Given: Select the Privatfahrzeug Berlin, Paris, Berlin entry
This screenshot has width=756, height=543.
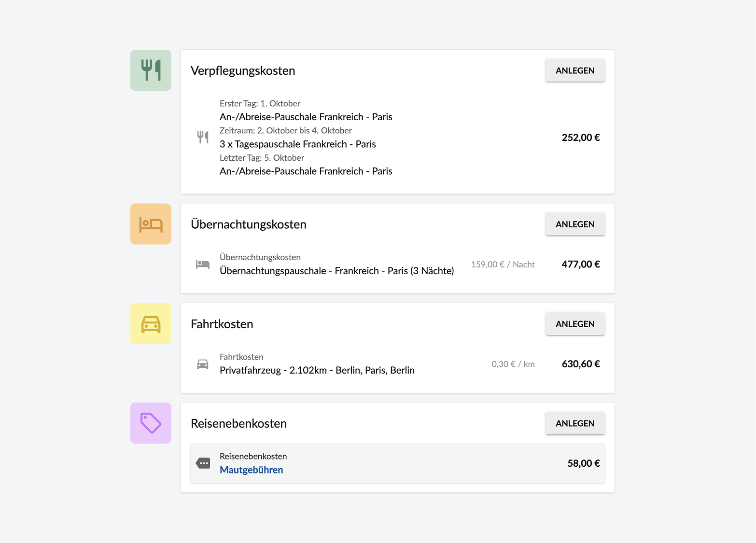Looking at the screenshot, I should (317, 370).
